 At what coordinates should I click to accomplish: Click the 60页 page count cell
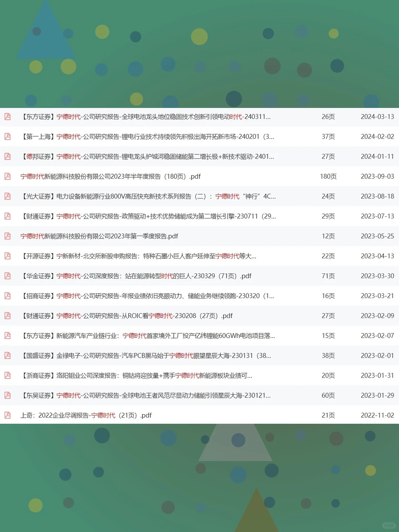pyautogui.click(x=328, y=396)
